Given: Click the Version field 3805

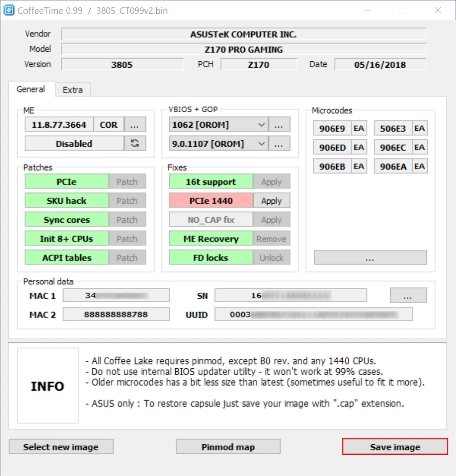Looking at the screenshot, I should pos(122,64).
